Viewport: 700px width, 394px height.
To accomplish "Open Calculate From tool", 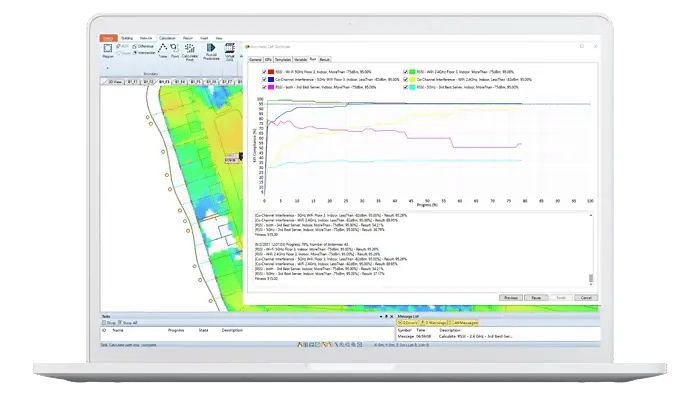I will coord(190,52).
